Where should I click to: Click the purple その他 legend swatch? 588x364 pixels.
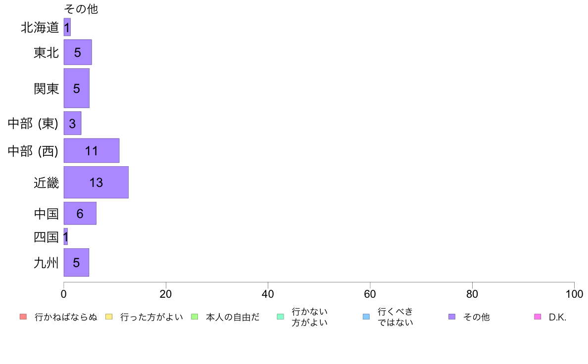tap(452, 317)
